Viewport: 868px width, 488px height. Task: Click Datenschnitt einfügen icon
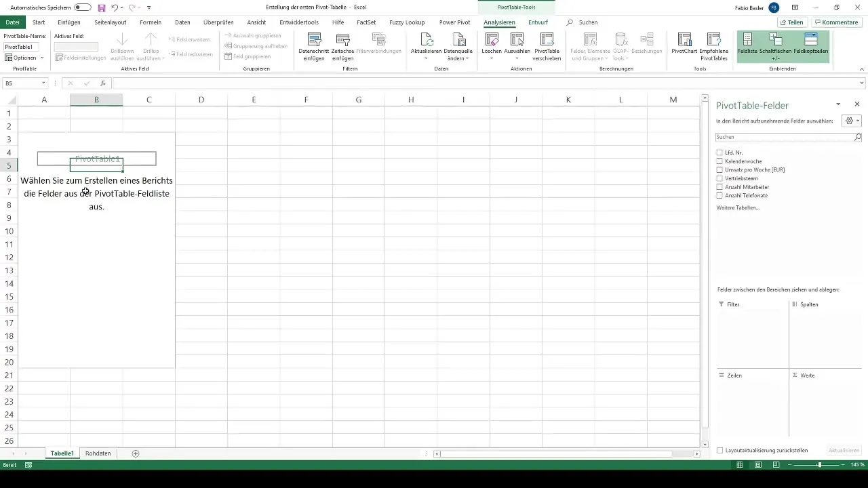(315, 39)
